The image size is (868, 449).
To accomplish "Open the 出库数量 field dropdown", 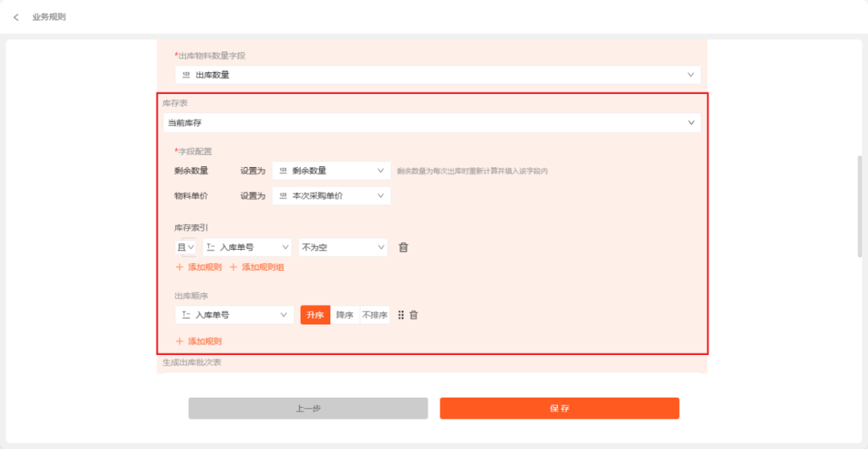I will [438, 75].
